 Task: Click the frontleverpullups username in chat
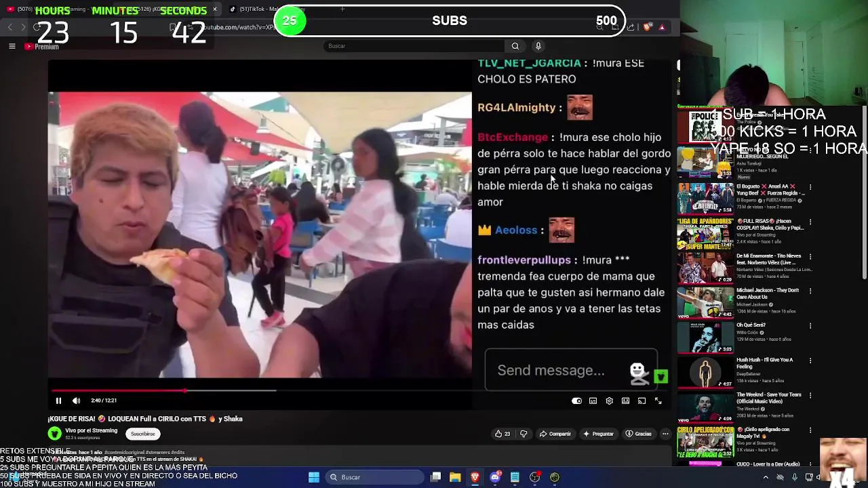click(x=524, y=260)
